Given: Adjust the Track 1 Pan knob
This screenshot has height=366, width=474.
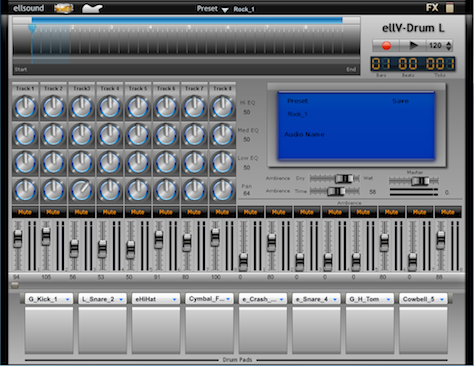Looking at the screenshot, I should coord(25,190).
